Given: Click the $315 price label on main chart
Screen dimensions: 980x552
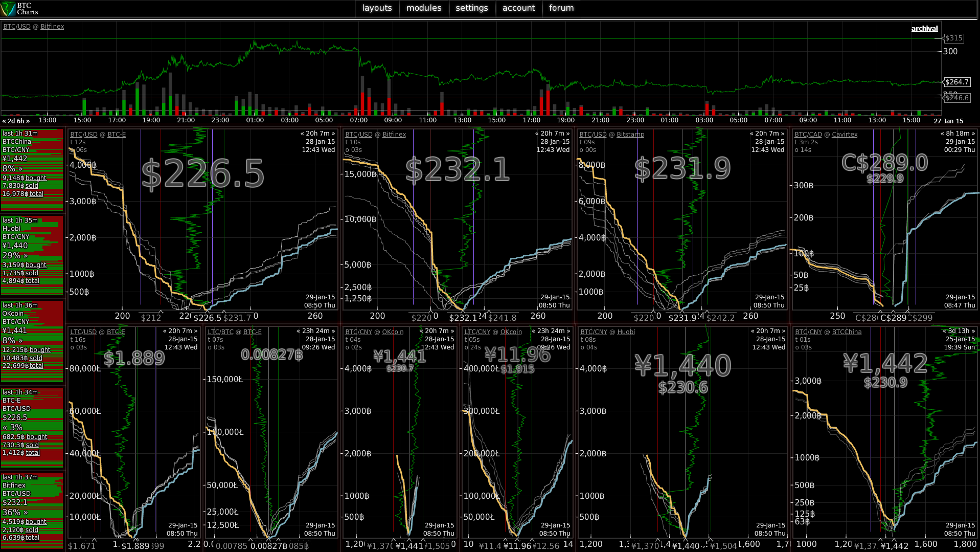Looking at the screenshot, I should point(954,38).
